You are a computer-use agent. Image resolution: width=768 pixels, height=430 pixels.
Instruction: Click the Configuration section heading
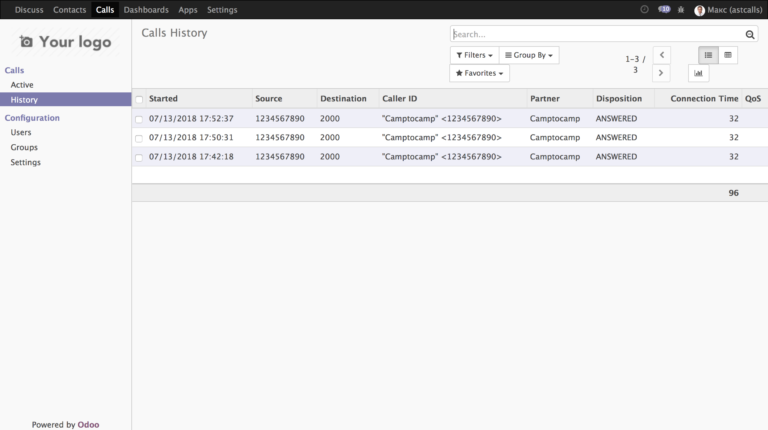pyautogui.click(x=32, y=118)
